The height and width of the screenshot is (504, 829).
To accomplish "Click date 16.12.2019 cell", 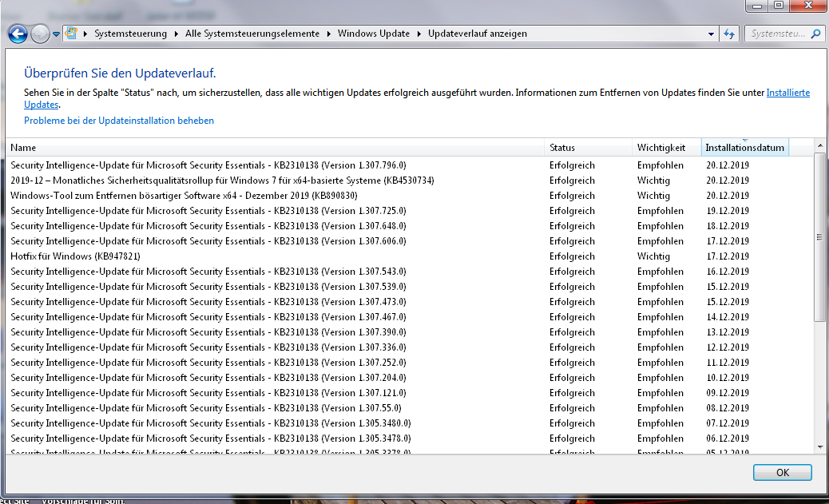I will tap(728, 272).
